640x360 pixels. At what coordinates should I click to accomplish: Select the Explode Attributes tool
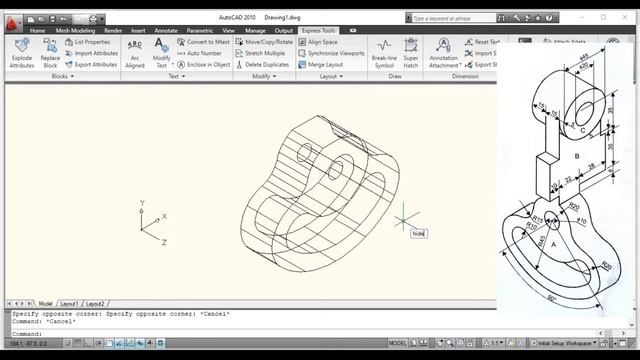(22, 53)
